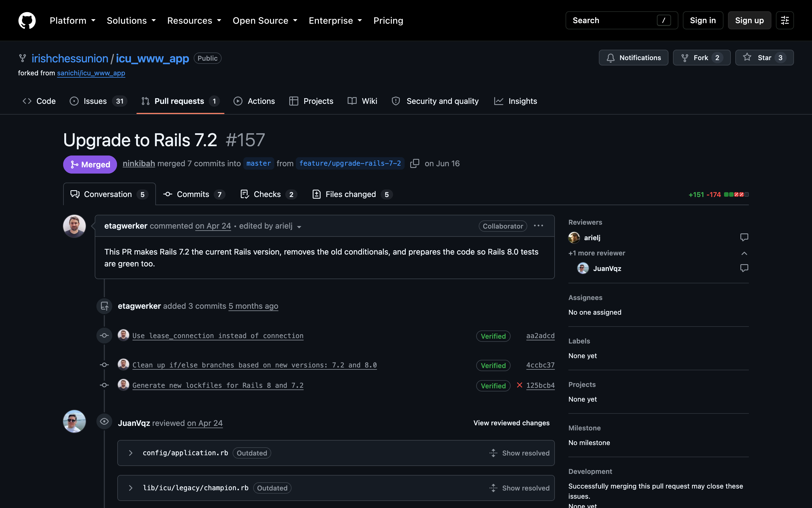The height and width of the screenshot is (508, 812).
Task: Star the icu_www_app repository
Action: [764, 58]
